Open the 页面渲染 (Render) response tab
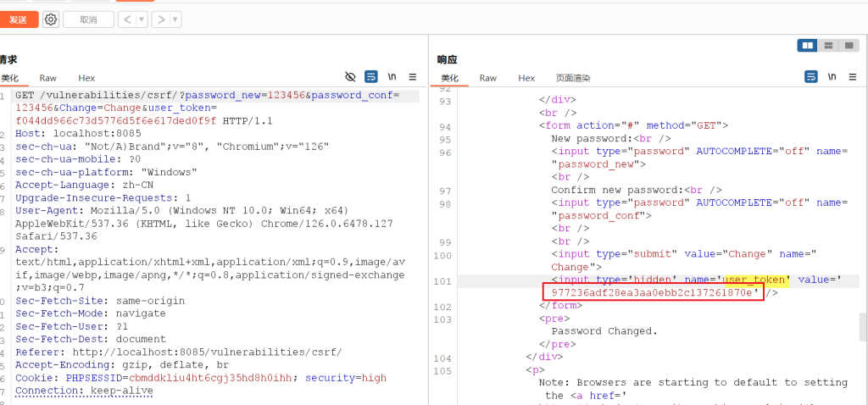Image resolution: width=868 pixels, height=405 pixels. click(x=573, y=78)
